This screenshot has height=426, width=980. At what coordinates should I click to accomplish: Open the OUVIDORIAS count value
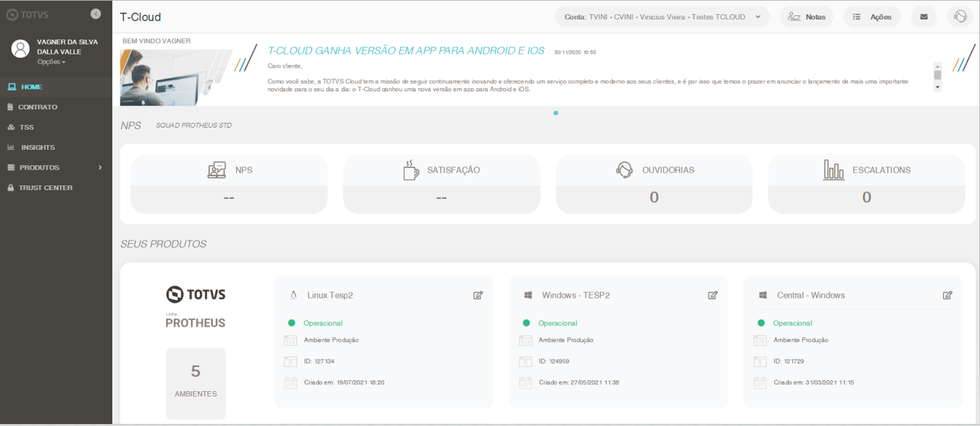coord(654,198)
